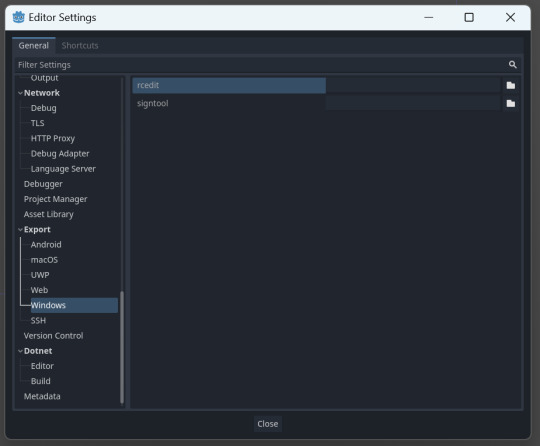Open Asset Library settings
The image size is (540, 446).
(49, 214)
